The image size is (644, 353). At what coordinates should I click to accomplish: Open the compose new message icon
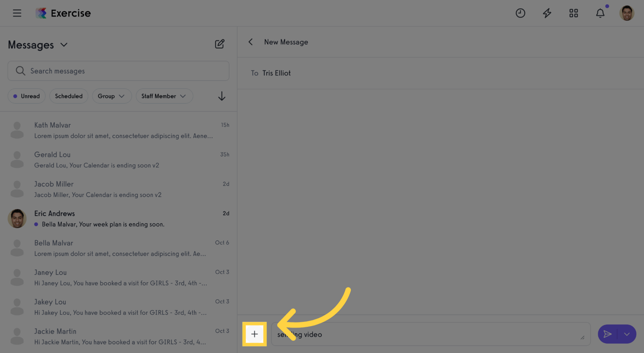(x=220, y=43)
